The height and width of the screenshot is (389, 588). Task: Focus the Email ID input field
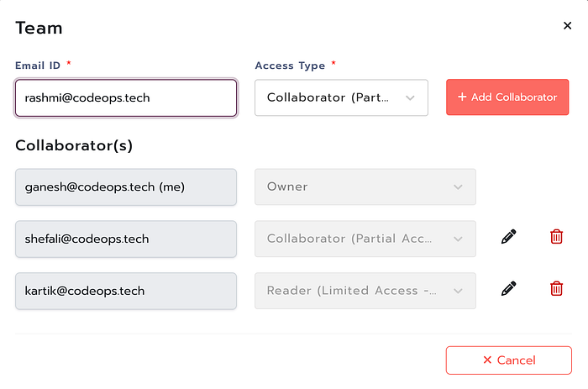(x=126, y=97)
